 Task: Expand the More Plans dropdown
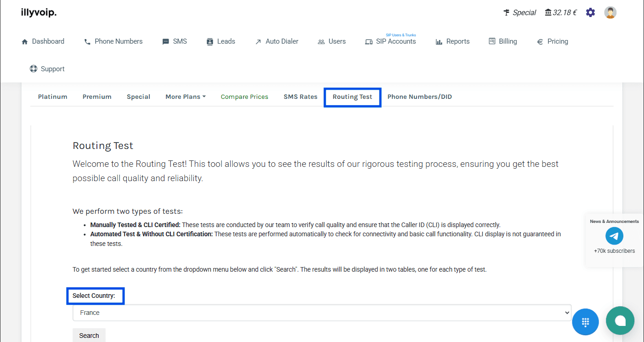point(186,97)
